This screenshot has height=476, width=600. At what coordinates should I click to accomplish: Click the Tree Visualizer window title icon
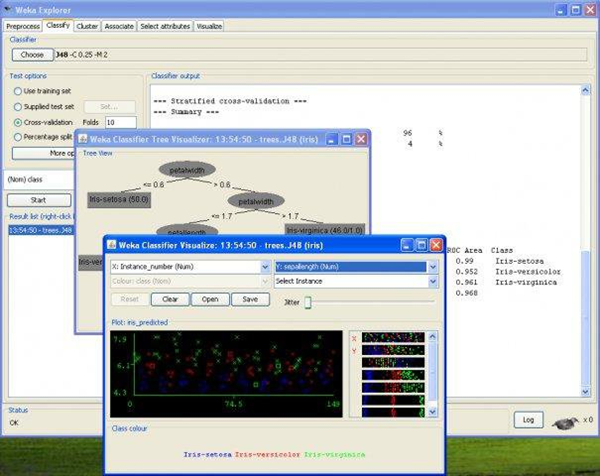pyautogui.click(x=83, y=139)
